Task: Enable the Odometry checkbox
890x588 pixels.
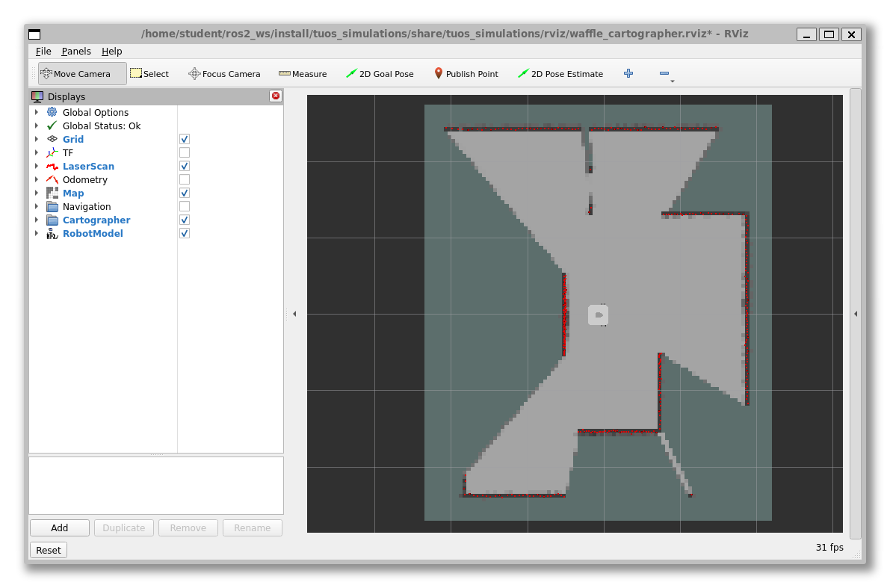Action: pos(185,179)
